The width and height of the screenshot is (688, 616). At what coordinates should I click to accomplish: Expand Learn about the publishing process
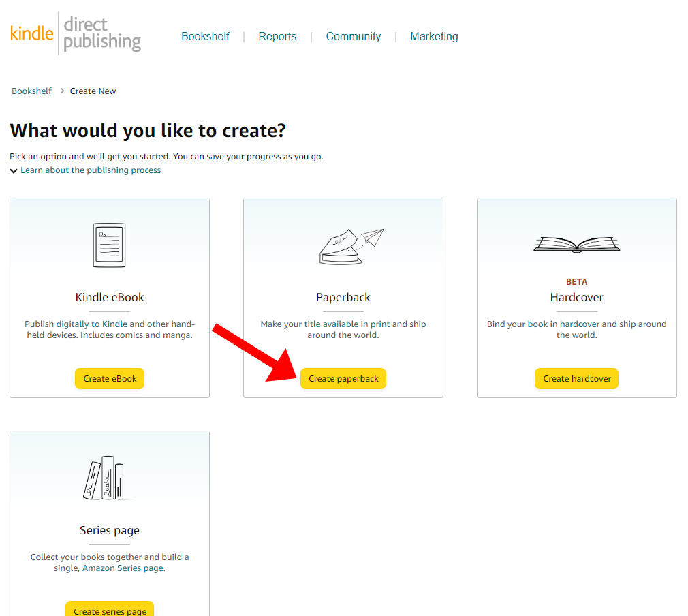coord(91,170)
